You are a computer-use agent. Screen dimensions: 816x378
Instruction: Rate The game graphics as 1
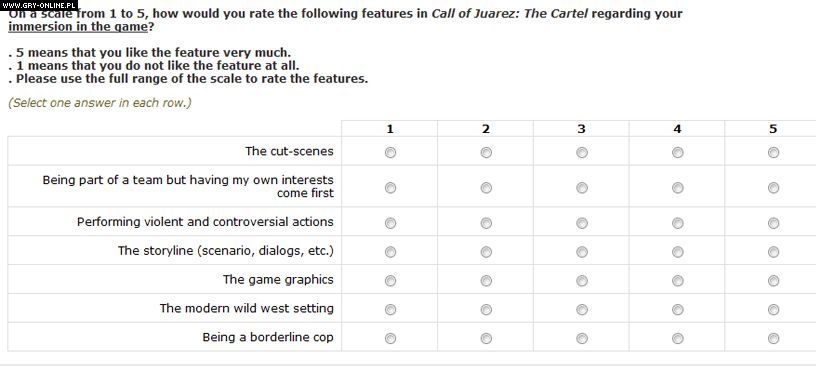pyautogui.click(x=390, y=281)
